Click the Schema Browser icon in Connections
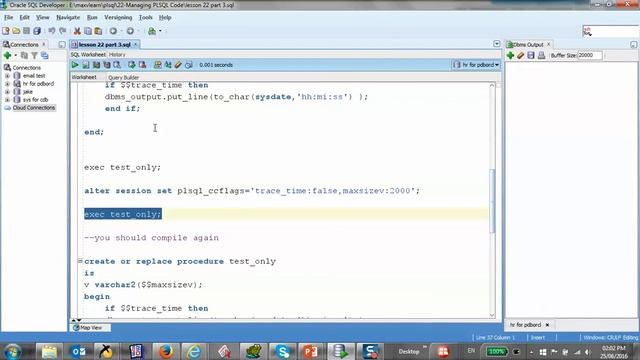 click(44, 56)
